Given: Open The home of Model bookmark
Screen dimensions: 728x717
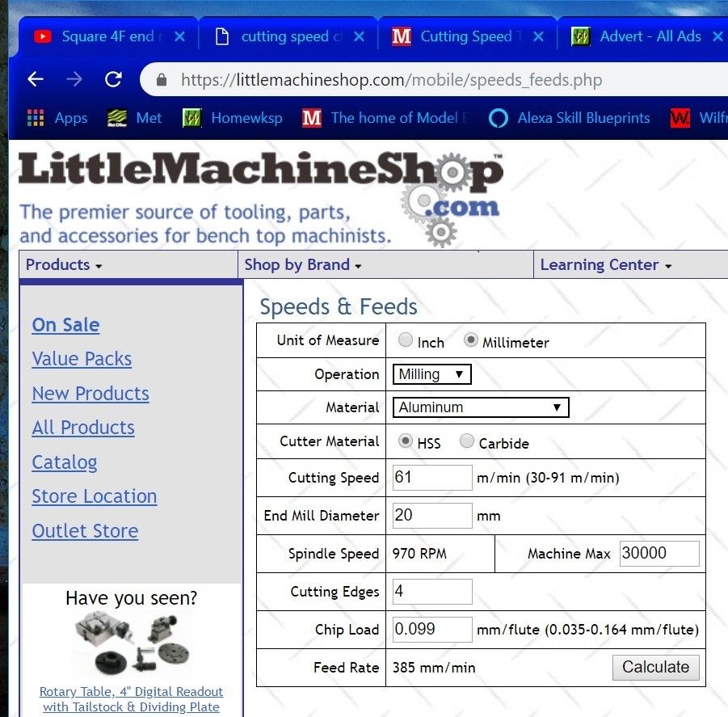Looking at the screenshot, I should pos(385,118).
